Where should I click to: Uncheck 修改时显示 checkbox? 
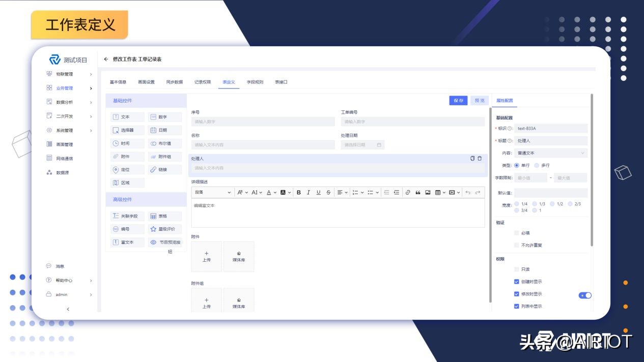pyautogui.click(x=517, y=294)
